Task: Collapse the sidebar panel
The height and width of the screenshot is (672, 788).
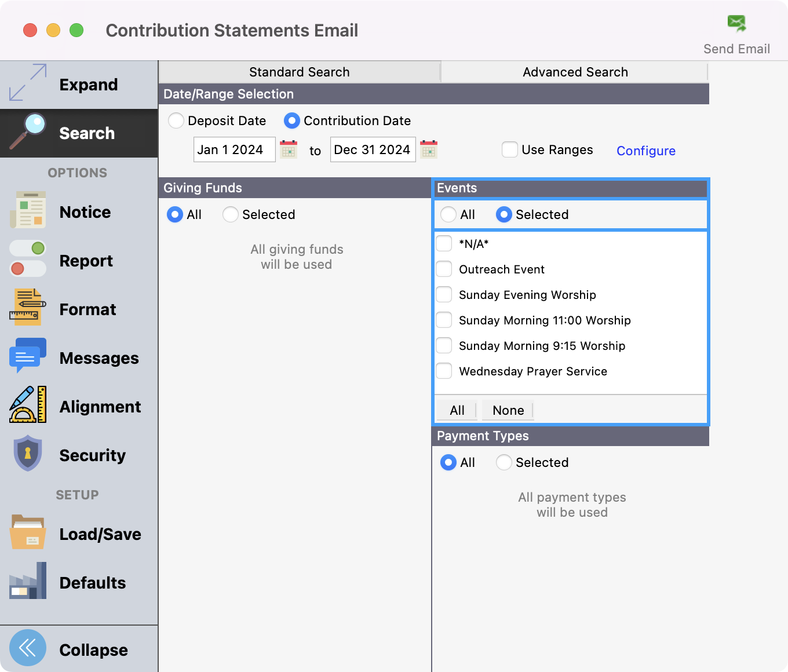Action: 28,648
